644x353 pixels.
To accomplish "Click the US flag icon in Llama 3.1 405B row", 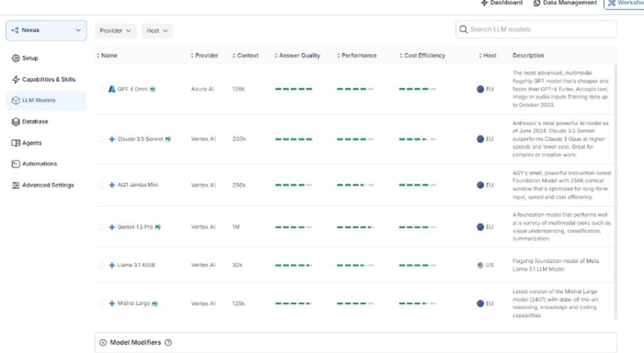I will point(480,265).
